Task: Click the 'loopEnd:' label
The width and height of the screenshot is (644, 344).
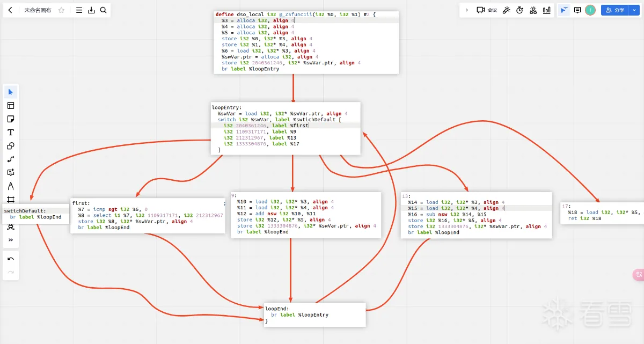Action: tap(277, 309)
